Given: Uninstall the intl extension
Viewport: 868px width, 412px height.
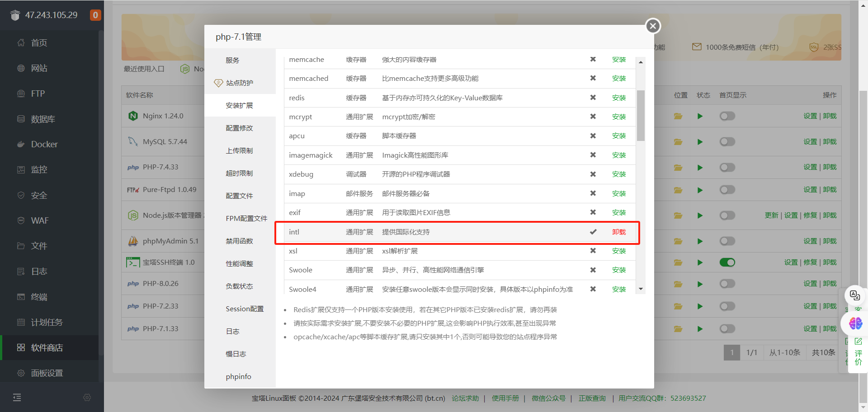Looking at the screenshot, I should [618, 232].
